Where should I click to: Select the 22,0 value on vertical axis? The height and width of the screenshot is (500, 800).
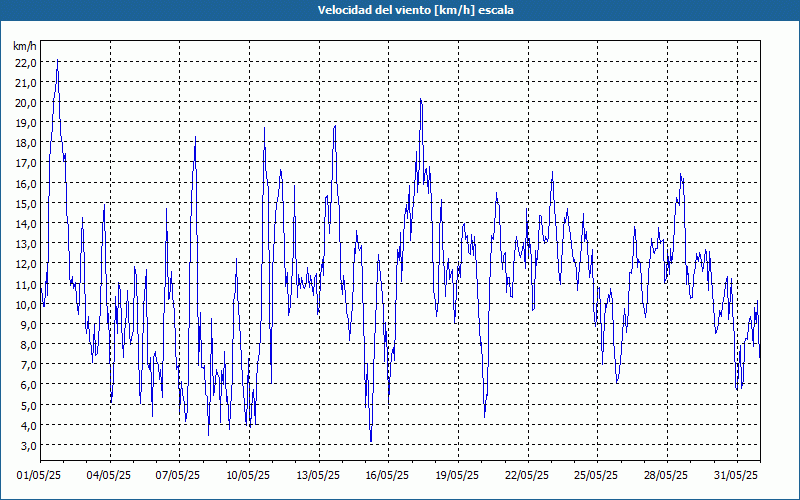click(x=25, y=62)
